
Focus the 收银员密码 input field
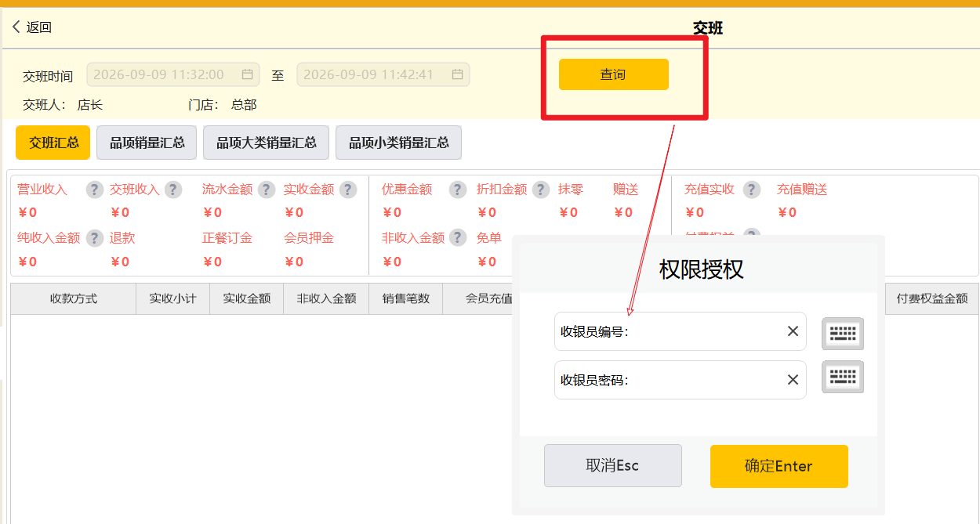(680, 380)
